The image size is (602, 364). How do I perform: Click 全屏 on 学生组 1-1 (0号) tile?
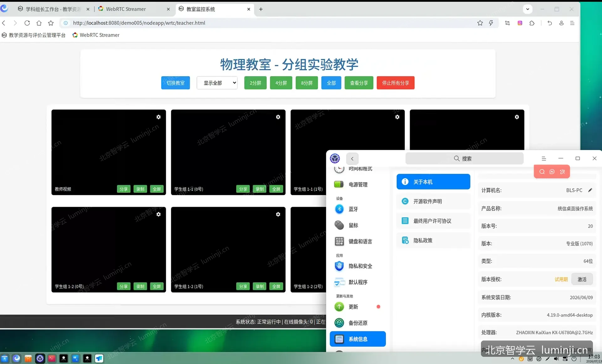point(276,189)
